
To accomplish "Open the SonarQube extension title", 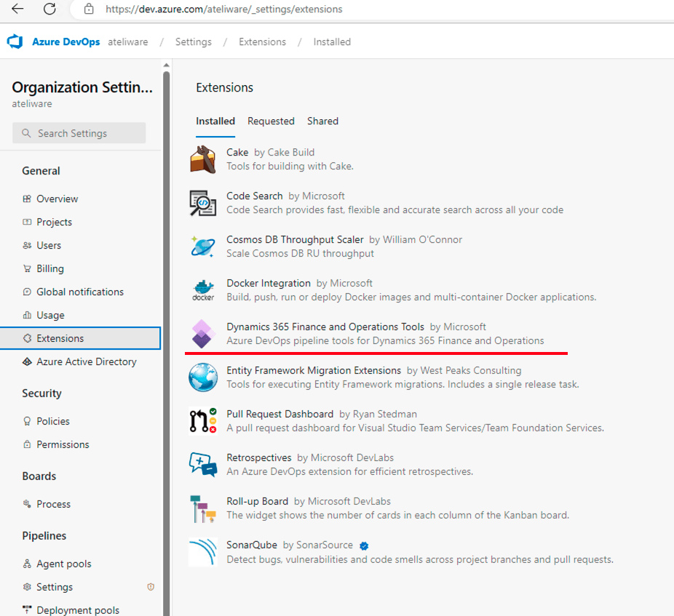I will pos(252,545).
